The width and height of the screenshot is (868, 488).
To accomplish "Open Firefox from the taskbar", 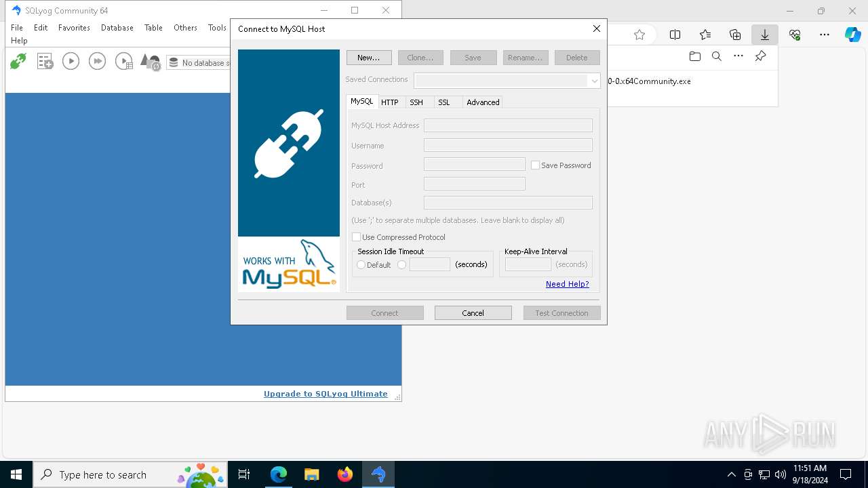I will point(345,474).
